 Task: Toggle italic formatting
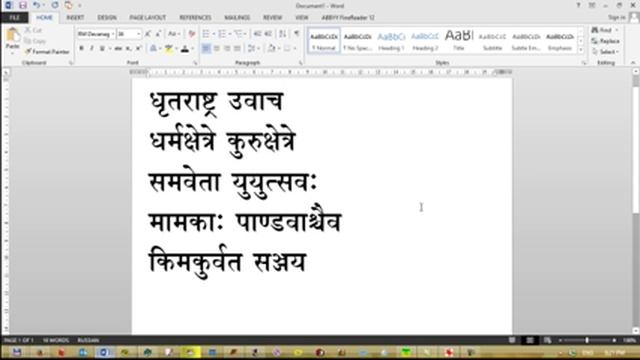click(91, 49)
